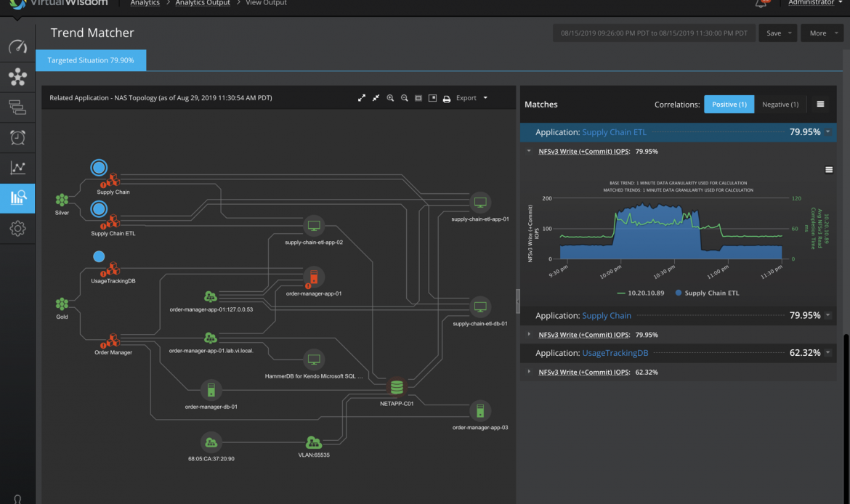Open the line chart trends sidebar icon

(17, 168)
